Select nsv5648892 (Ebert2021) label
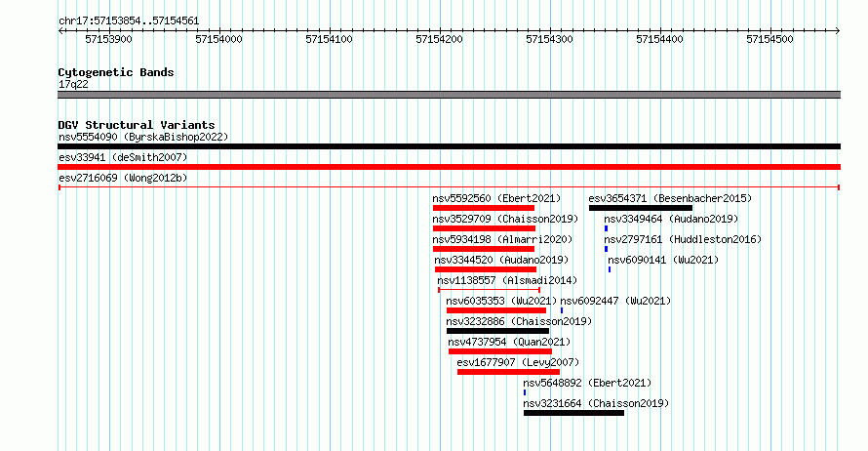The height and width of the screenshot is (451, 868). coord(587,383)
